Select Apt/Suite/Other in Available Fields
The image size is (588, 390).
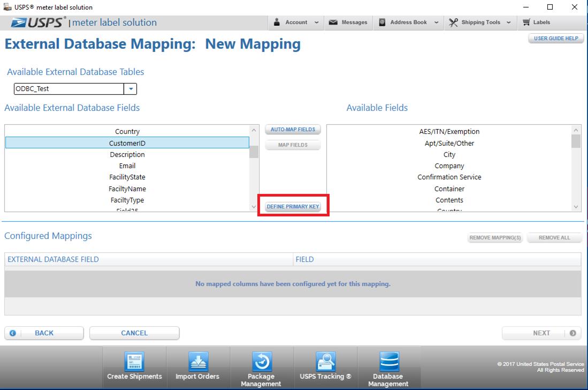[449, 143]
